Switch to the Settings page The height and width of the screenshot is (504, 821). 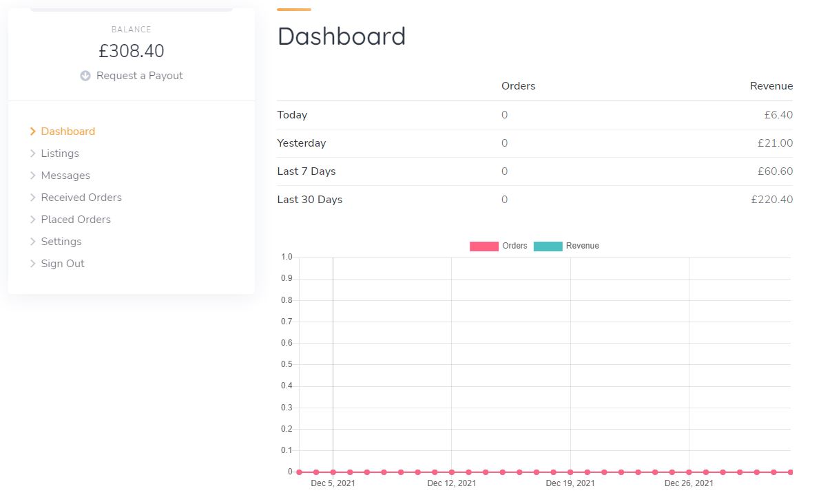point(61,241)
